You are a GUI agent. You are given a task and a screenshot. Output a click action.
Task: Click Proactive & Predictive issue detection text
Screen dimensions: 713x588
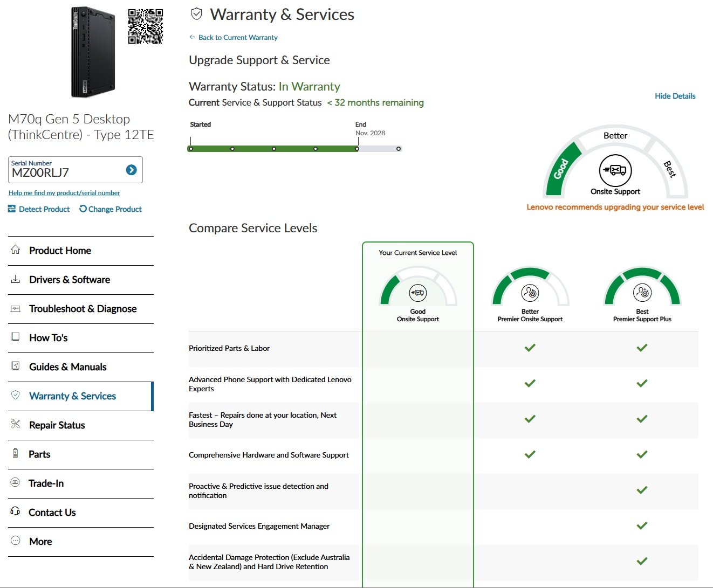258,490
